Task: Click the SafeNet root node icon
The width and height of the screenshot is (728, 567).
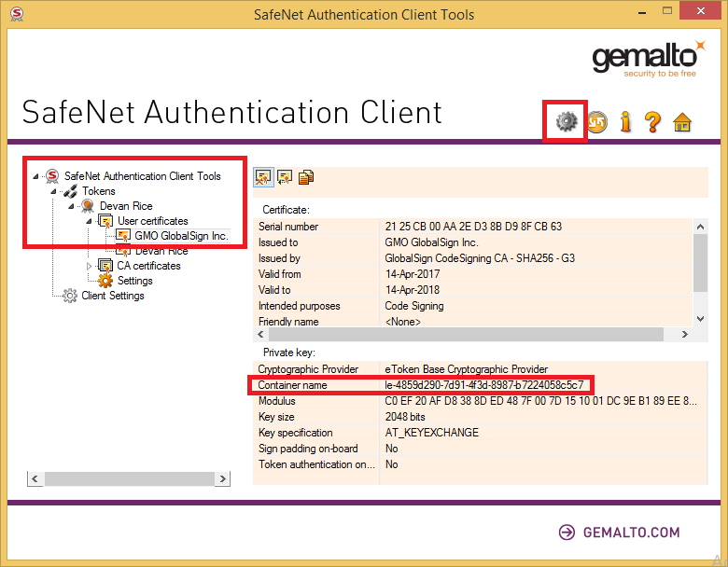Action: [x=52, y=176]
